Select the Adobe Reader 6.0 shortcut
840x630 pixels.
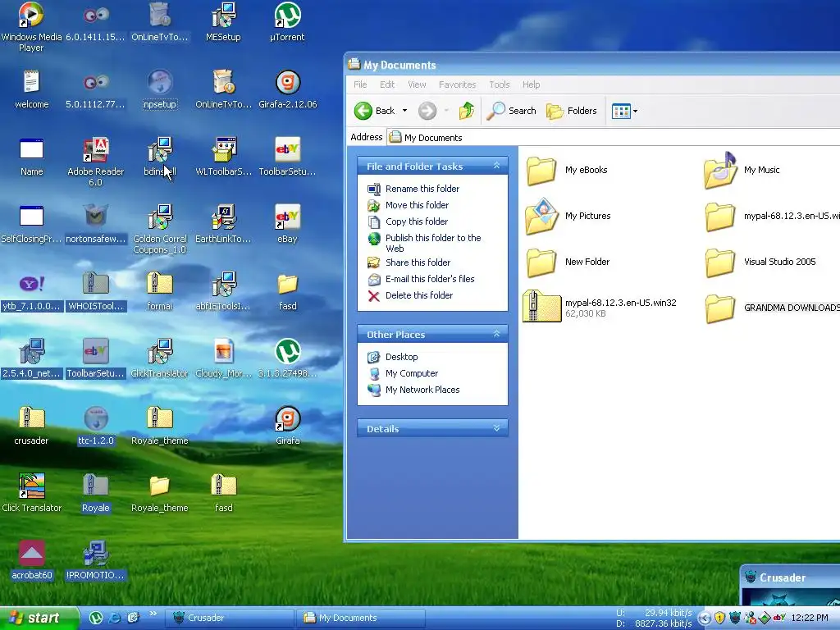coord(96,149)
